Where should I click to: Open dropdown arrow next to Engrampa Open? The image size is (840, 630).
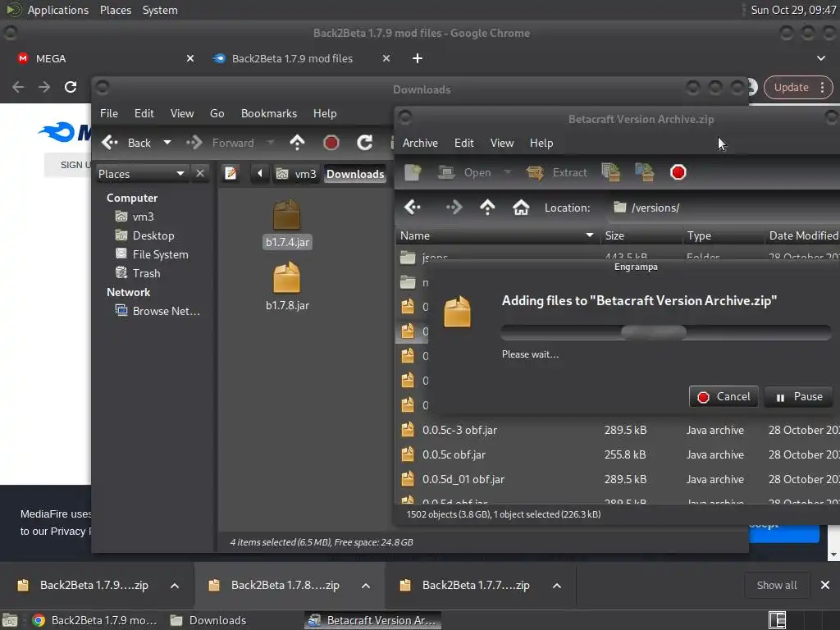(507, 172)
